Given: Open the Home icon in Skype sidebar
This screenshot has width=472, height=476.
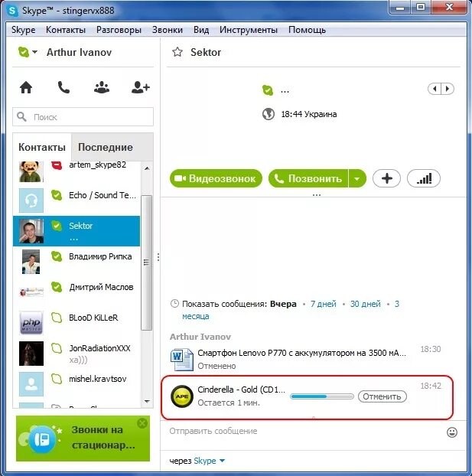Looking at the screenshot, I should tap(26, 87).
